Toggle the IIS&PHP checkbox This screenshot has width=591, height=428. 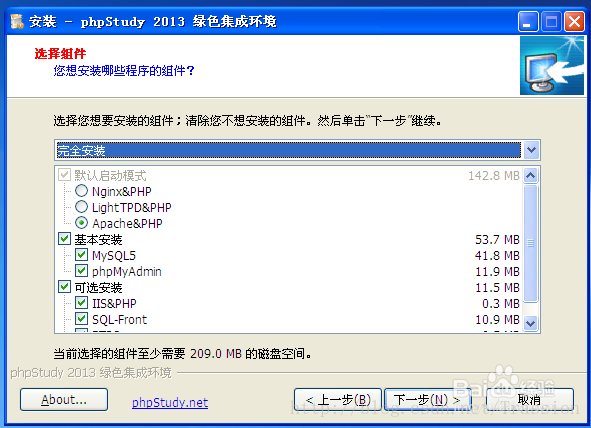[81, 303]
